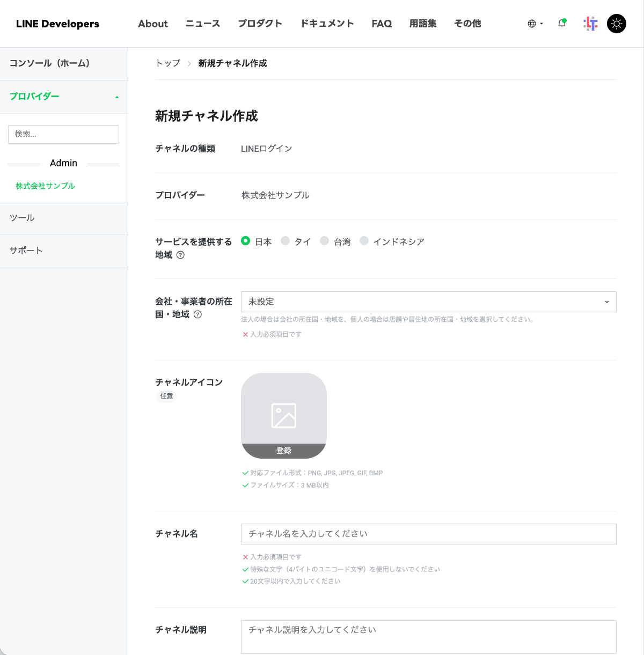Viewport: 644px width, 655px height.
Task: Click the LINEログイン channel type text
Action: [267, 149]
